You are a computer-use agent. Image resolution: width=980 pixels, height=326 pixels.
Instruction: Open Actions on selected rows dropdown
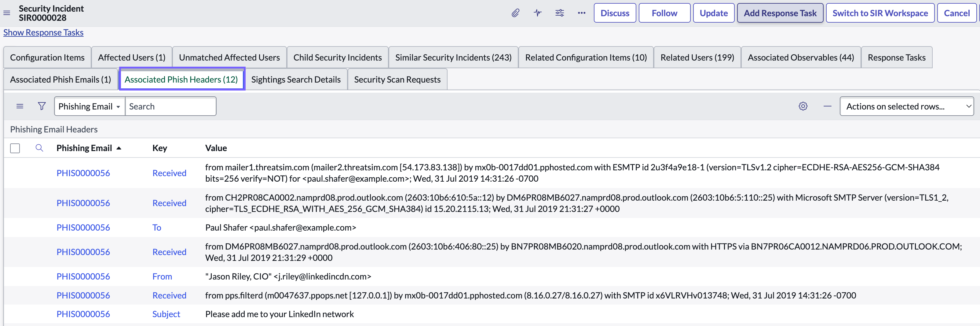pos(907,106)
